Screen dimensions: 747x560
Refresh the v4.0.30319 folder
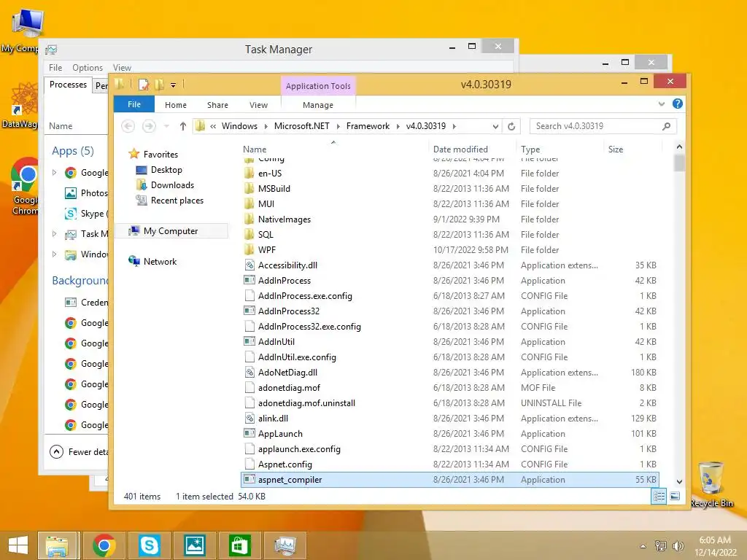click(x=511, y=126)
